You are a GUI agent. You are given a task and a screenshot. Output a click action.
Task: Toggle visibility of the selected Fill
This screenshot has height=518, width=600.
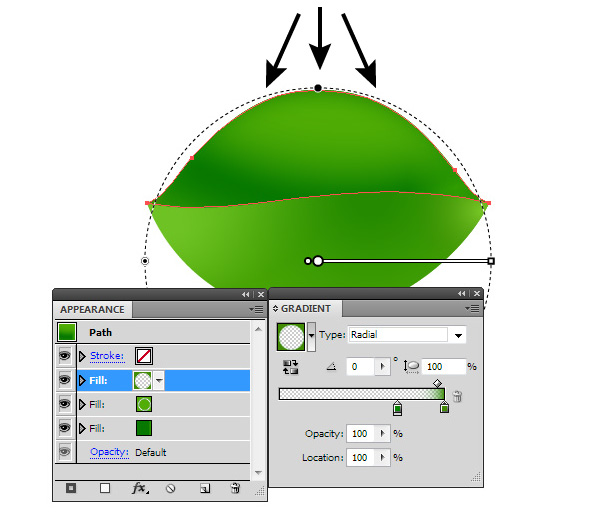[66, 380]
